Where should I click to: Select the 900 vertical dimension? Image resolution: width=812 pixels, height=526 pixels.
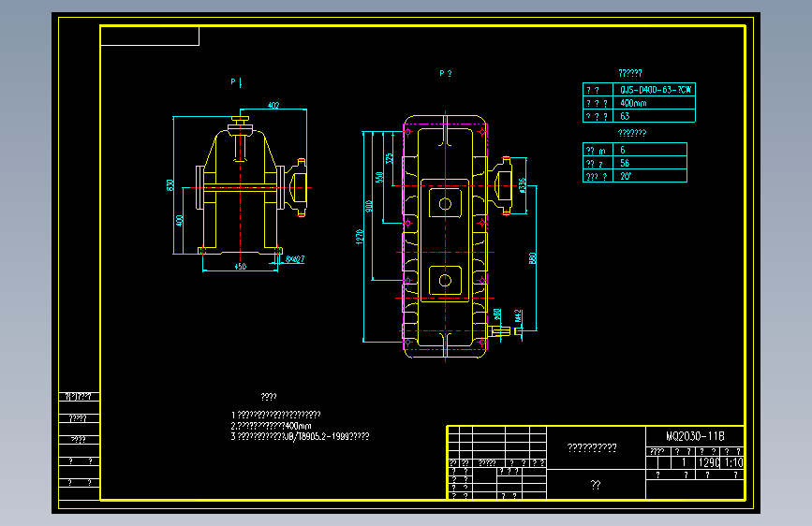tap(369, 206)
